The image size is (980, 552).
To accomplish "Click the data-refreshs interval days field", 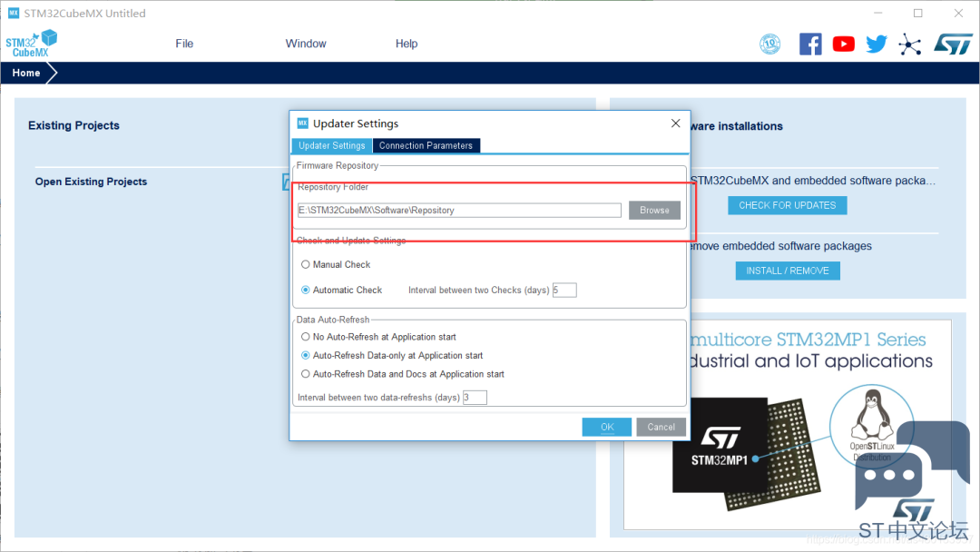I will point(475,398).
